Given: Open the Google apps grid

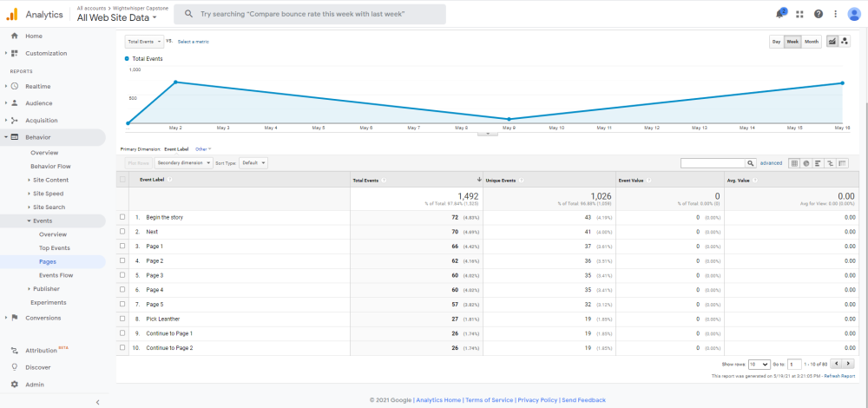Looking at the screenshot, I should [799, 14].
